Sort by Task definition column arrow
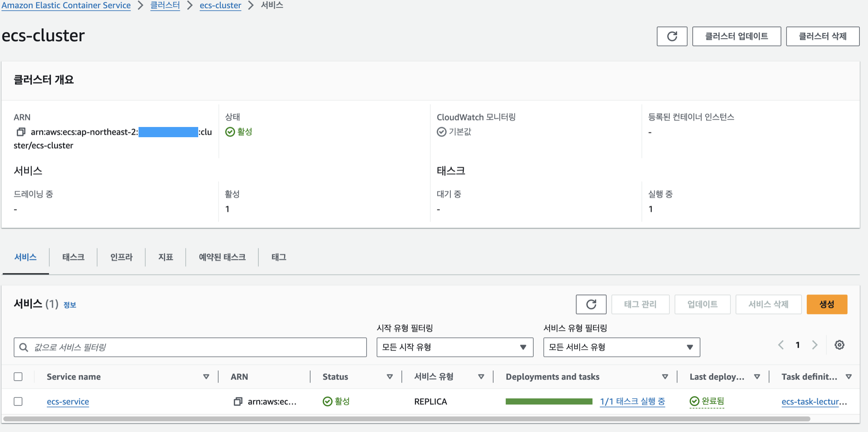This screenshot has width=868, height=432. (849, 376)
